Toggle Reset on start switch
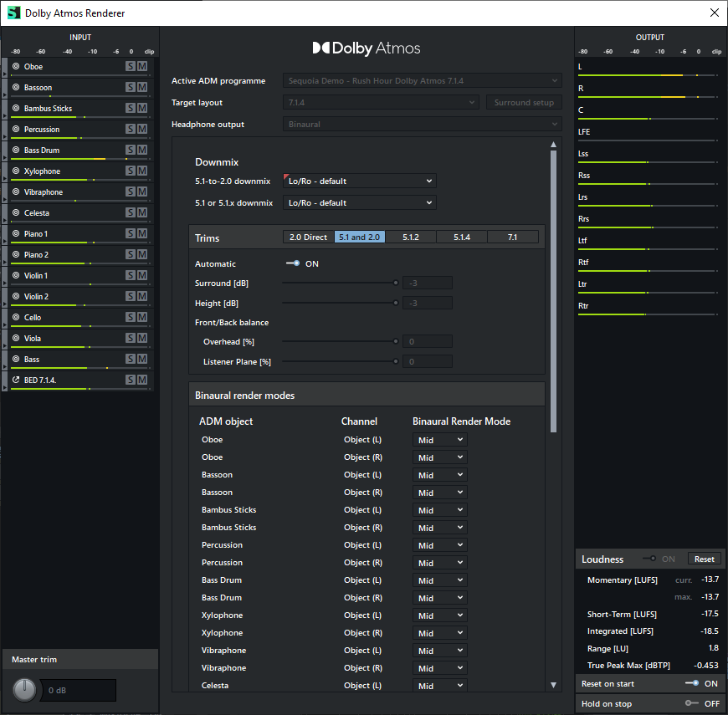 pos(691,683)
